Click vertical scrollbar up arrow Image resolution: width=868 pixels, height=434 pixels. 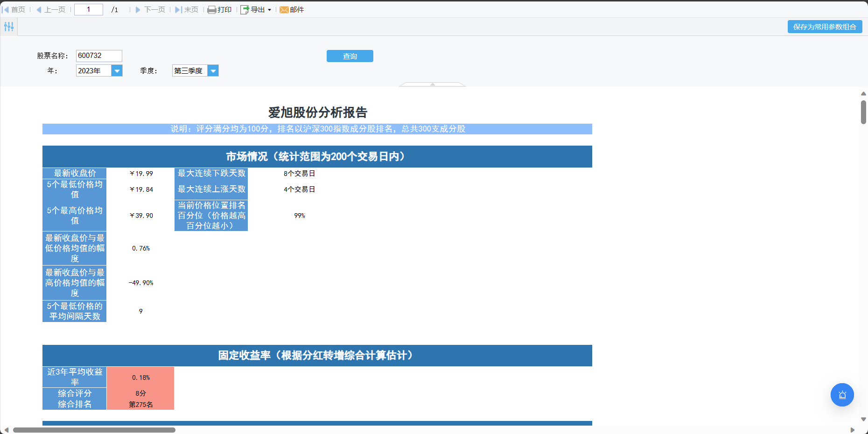[x=863, y=93]
